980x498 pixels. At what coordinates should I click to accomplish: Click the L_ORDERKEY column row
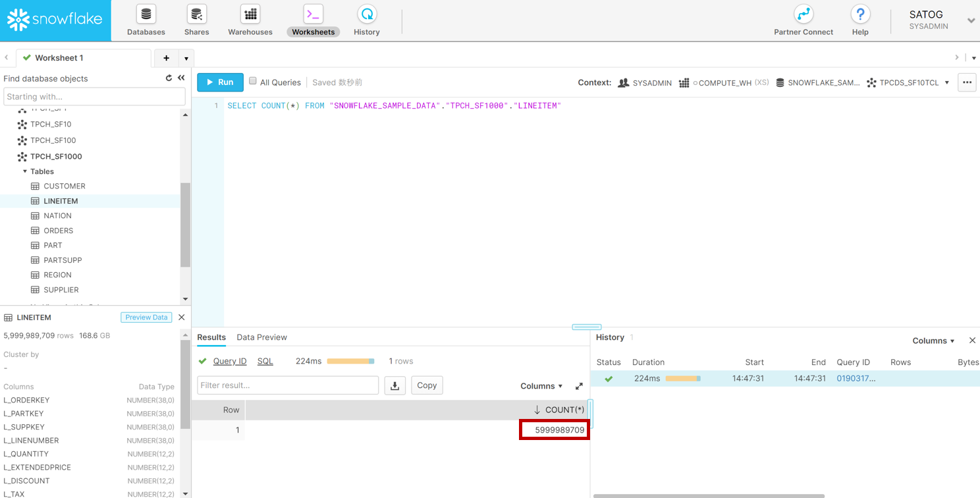[89, 401]
